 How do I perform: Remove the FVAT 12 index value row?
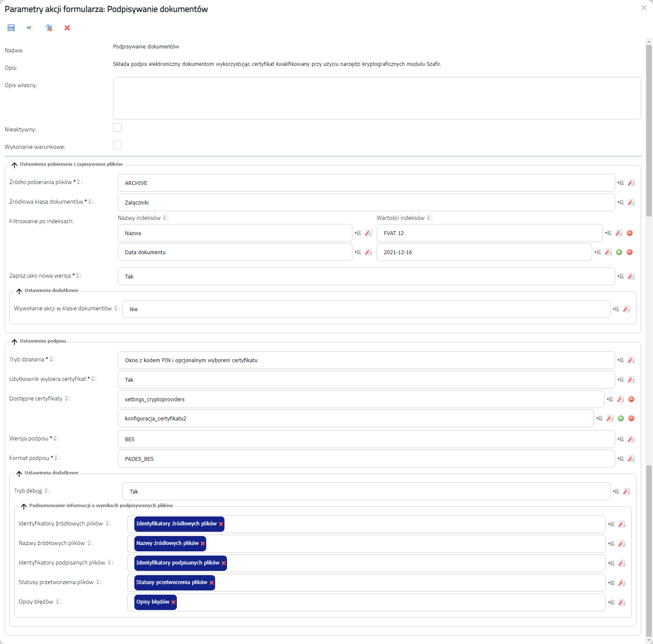click(x=630, y=233)
